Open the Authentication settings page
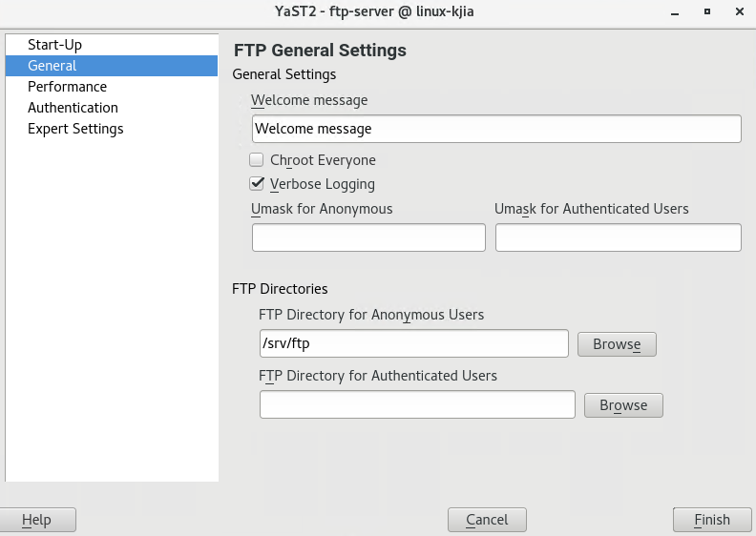This screenshot has width=756, height=536. [x=73, y=108]
